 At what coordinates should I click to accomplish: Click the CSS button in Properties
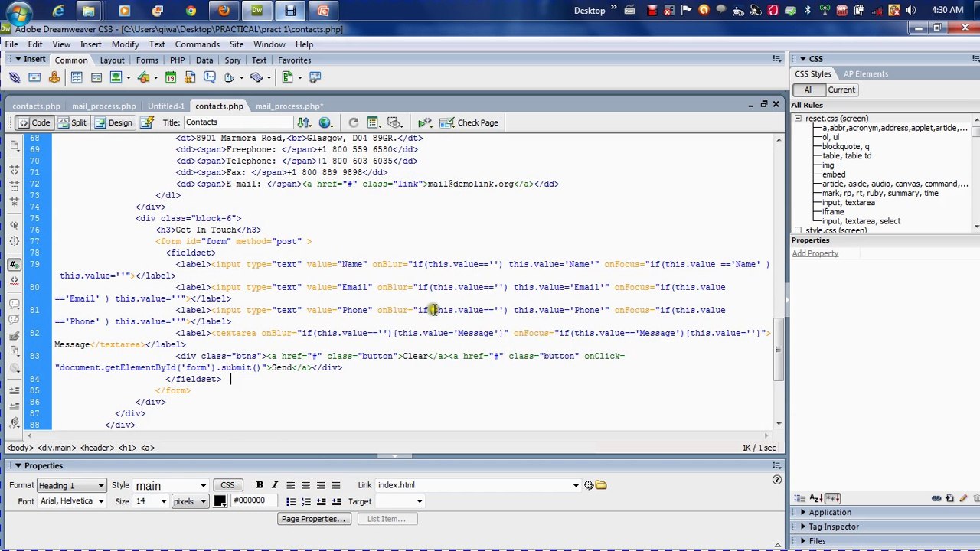(227, 485)
